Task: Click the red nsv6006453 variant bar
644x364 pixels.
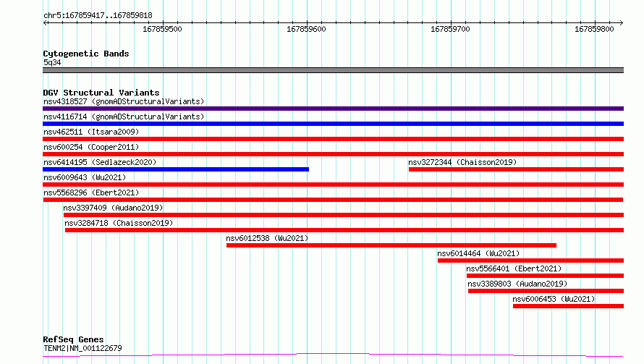Action: click(x=569, y=306)
